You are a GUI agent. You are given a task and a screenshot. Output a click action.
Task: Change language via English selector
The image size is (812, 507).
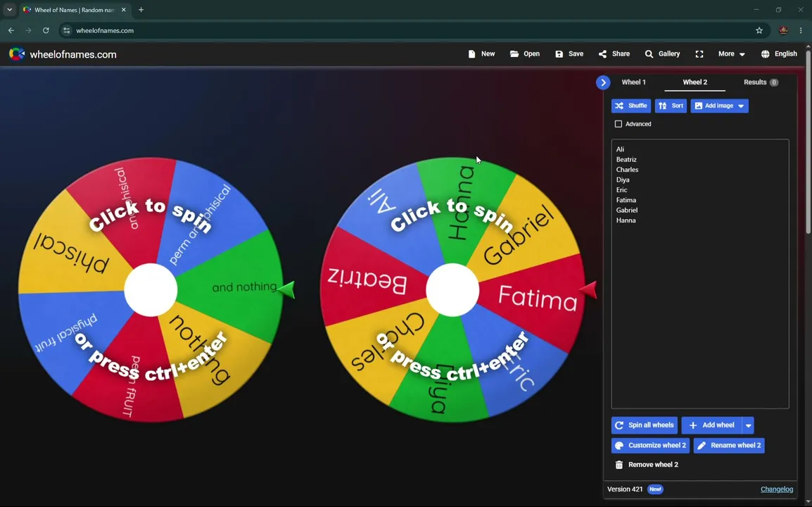779,54
